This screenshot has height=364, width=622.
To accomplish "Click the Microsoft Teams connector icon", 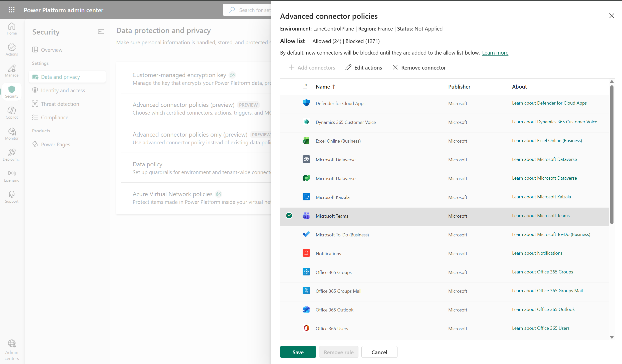I will (x=306, y=216).
